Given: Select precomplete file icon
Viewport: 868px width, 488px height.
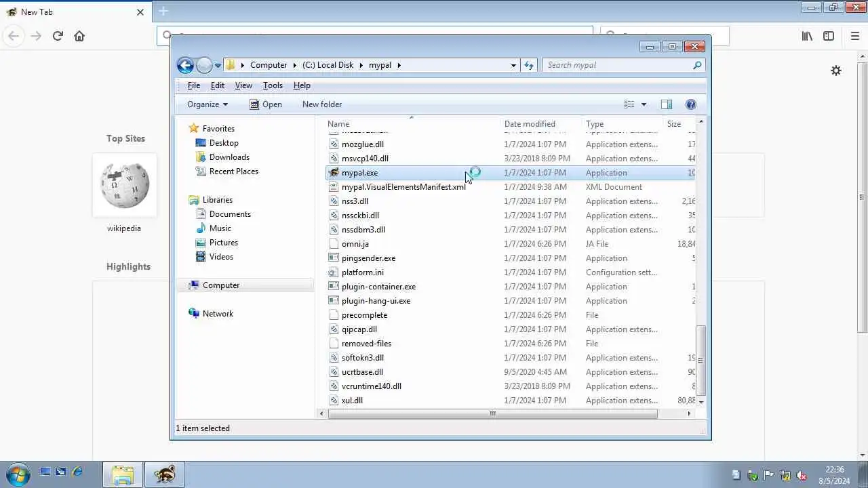Looking at the screenshot, I should coord(334,315).
